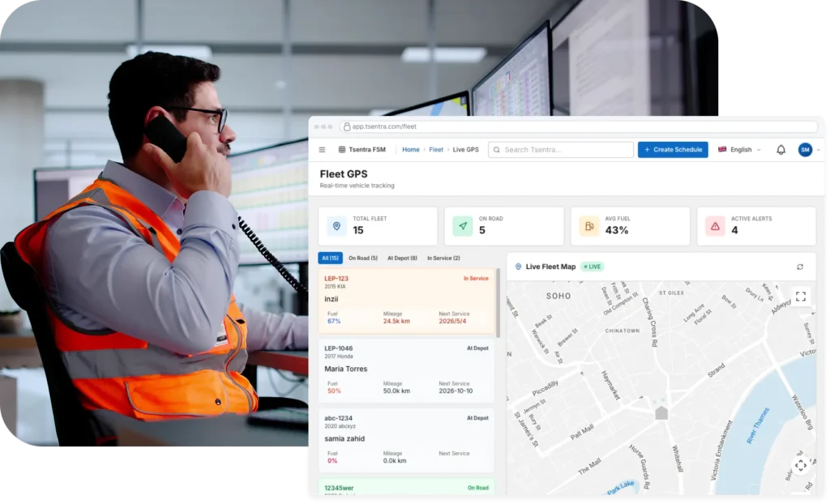
Task: Open the abc-1234 vehicle card
Action: coord(407,441)
